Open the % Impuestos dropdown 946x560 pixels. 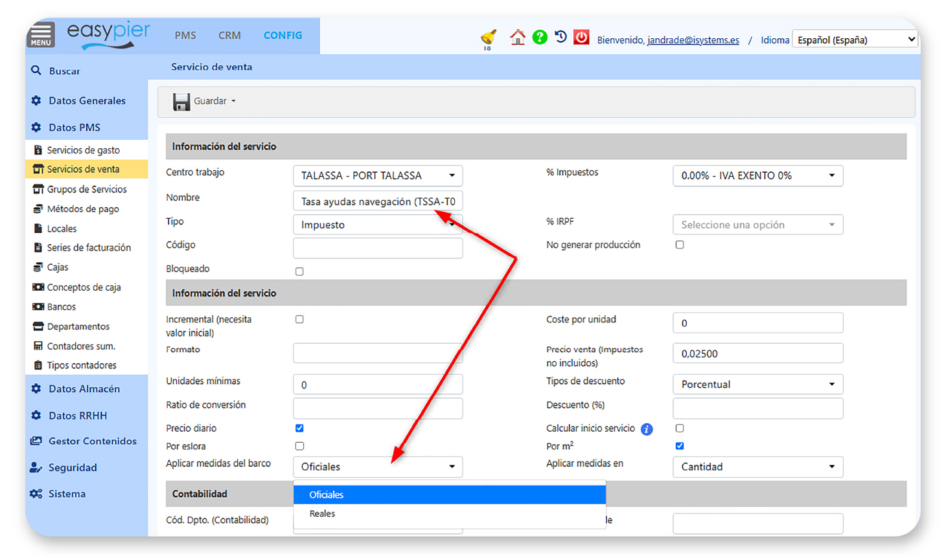(758, 175)
